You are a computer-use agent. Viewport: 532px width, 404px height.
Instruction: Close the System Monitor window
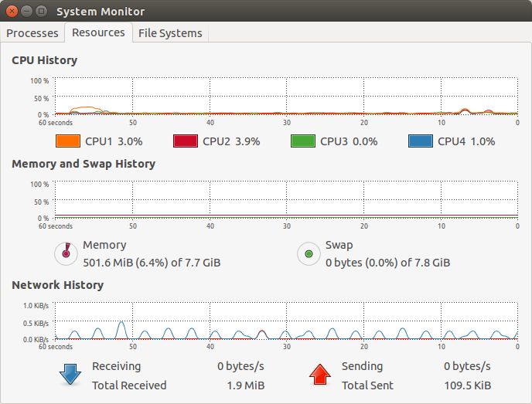(11, 12)
